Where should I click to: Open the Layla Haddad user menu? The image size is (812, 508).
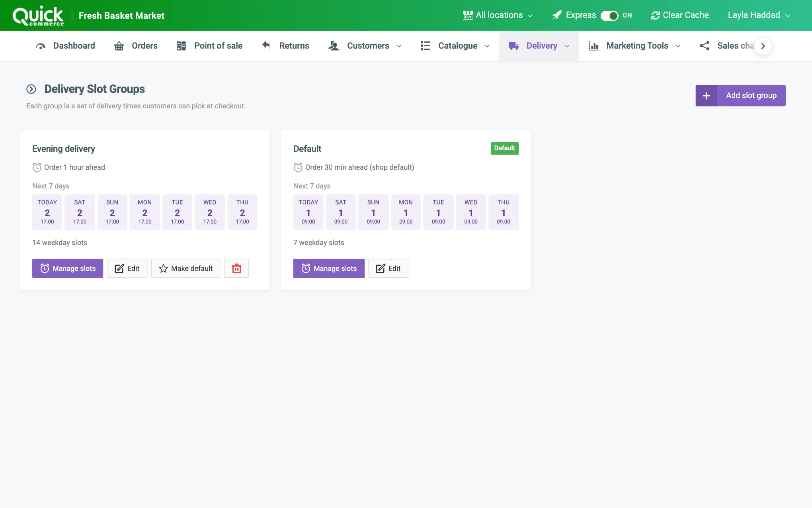(759, 15)
